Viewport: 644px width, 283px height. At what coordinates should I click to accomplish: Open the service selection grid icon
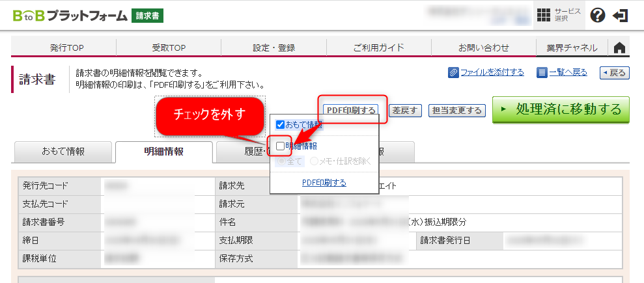tap(544, 15)
